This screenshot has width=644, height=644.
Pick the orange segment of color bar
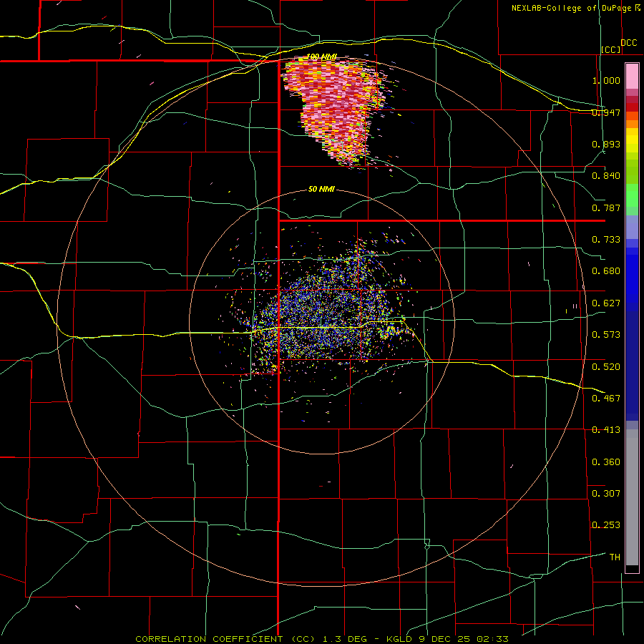click(632, 119)
